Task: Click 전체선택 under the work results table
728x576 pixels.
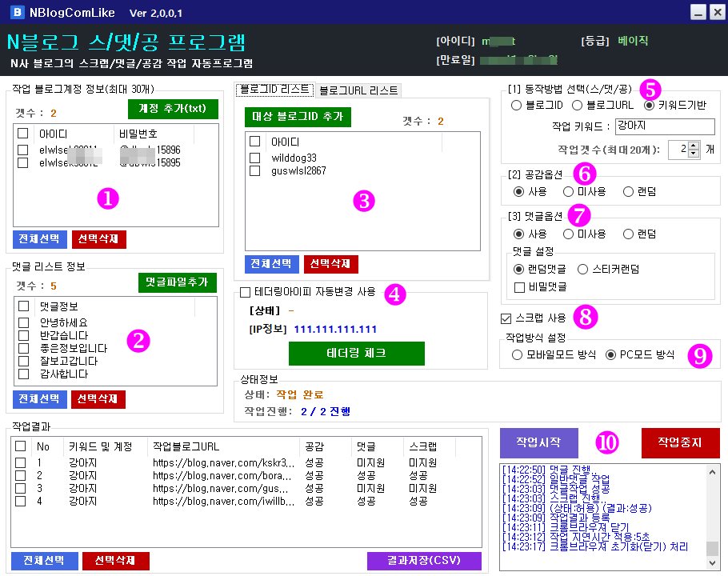Action: 44,560
